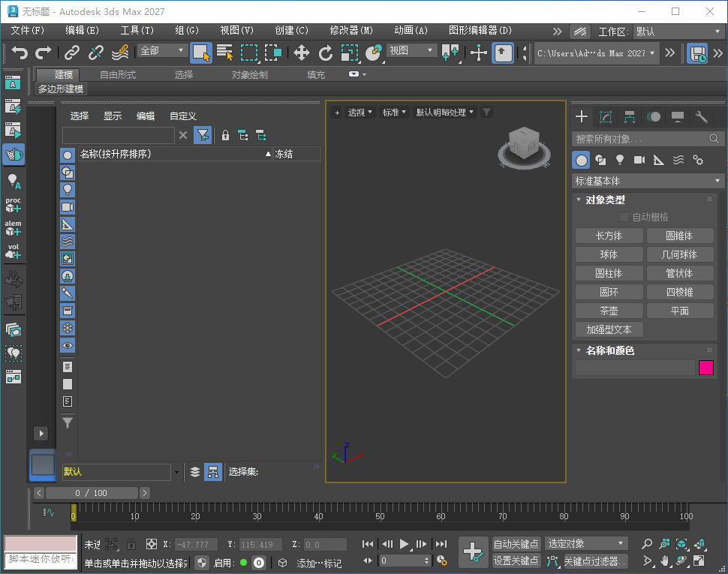Screen dimensions: 728x574
Task: Toggle 自动关键点 auto key mode
Action: tap(516, 544)
